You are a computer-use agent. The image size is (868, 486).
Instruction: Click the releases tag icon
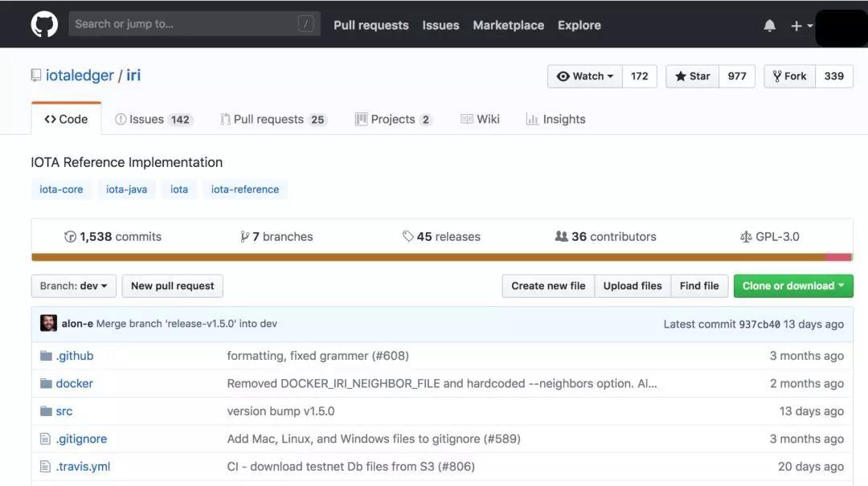tap(408, 236)
